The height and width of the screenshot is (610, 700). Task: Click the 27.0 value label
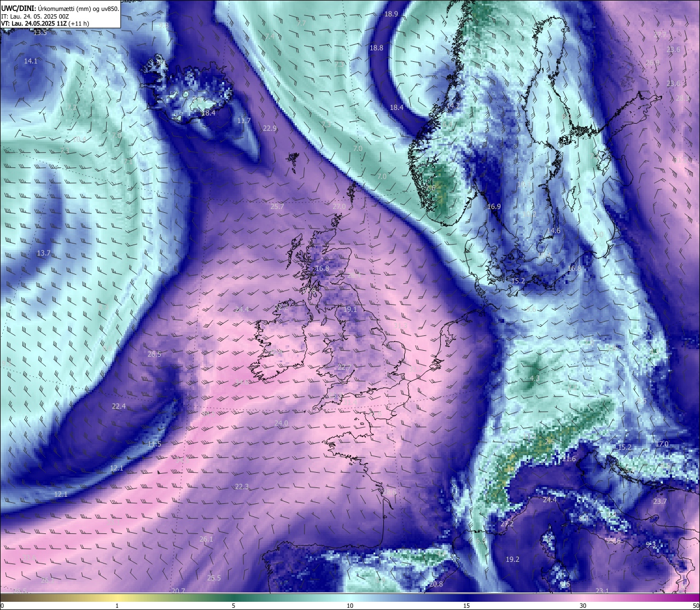(339, 207)
